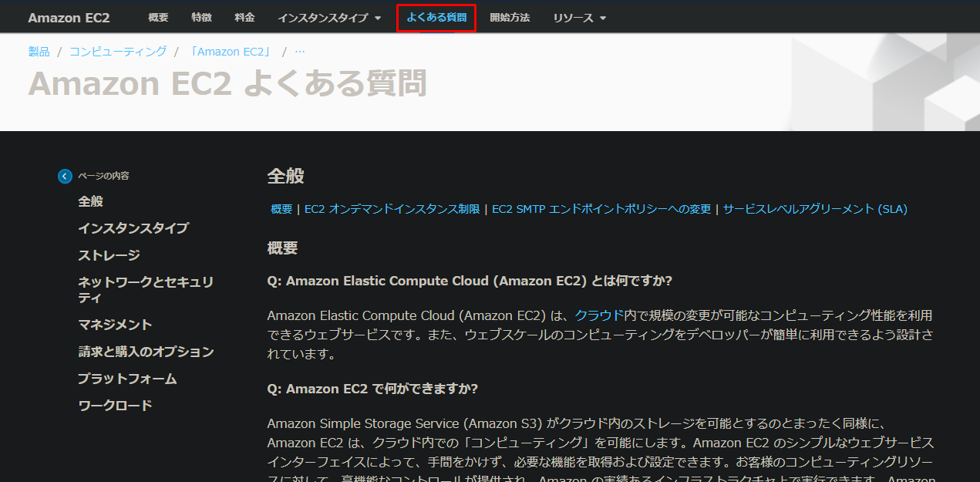
Task: Open the 概要 nav tab
Action: click(158, 18)
